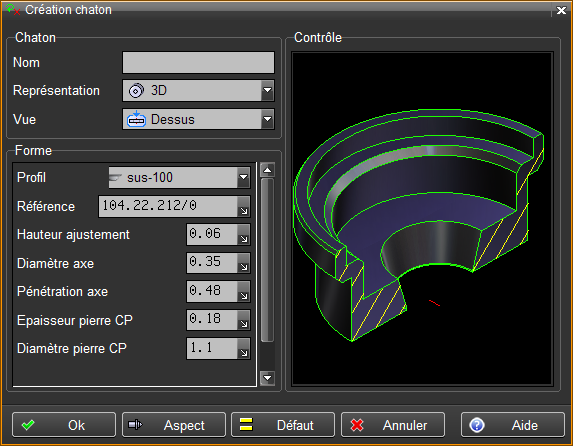Cancel with the Annuler button
Image resolution: width=573 pixels, height=446 pixels.
click(393, 425)
